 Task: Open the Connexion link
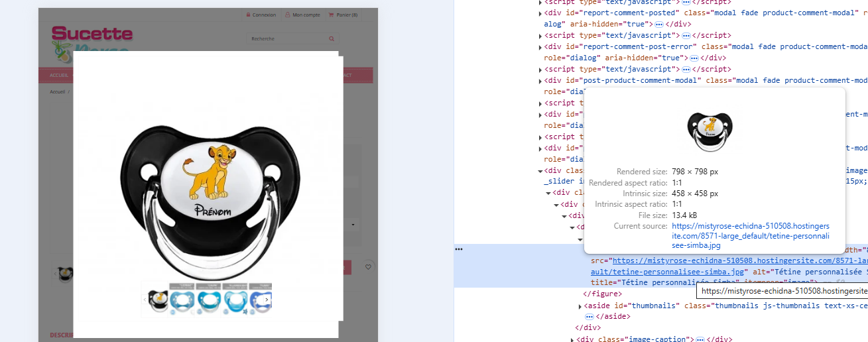264,15
